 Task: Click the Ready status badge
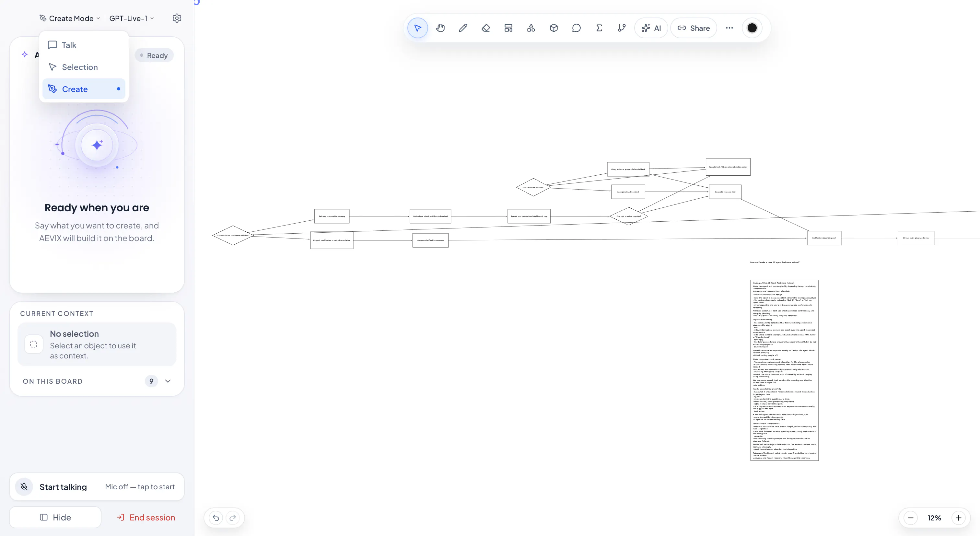coord(154,55)
